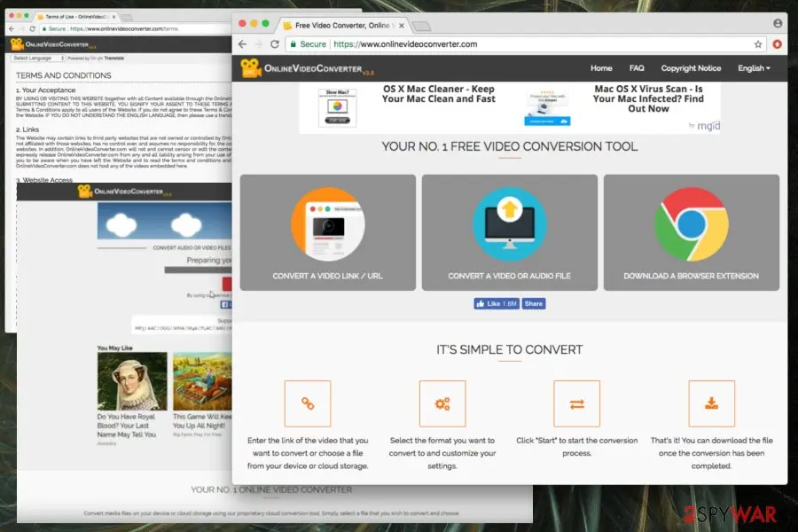Choose Download a Browser Extension
This screenshot has height=532, width=798.
[691, 232]
